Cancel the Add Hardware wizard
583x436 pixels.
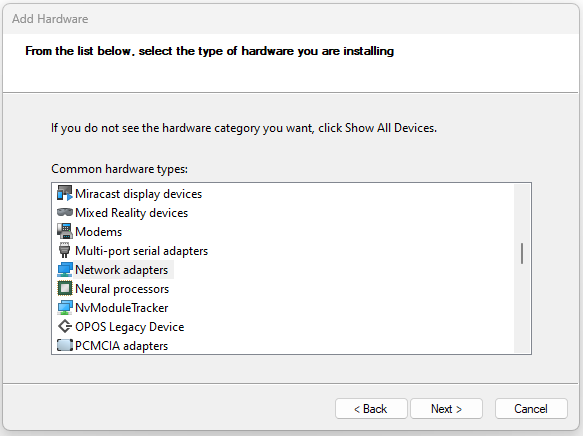pyautogui.click(x=531, y=409)
